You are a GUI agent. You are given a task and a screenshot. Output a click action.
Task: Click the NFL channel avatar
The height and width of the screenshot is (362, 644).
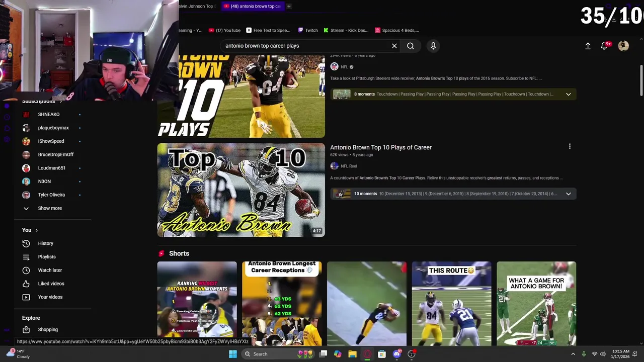click(x=334, y=67)
